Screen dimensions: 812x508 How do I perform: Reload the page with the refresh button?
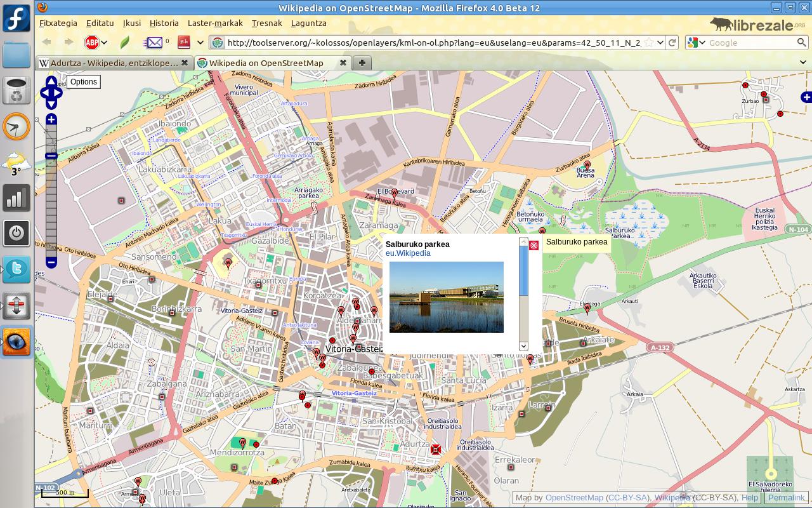click(x=672, y=43)
